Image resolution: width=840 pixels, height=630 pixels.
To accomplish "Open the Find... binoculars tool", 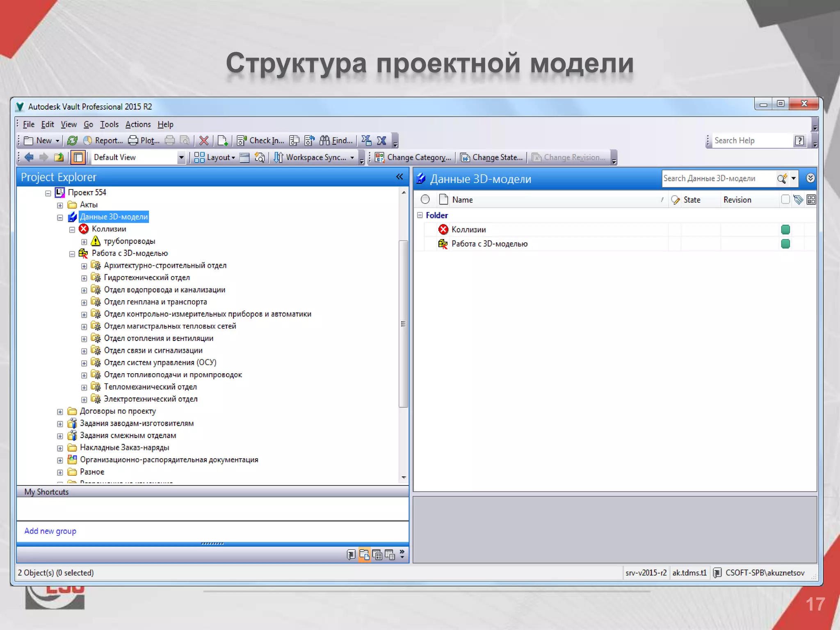I will (x=336, y=141).
